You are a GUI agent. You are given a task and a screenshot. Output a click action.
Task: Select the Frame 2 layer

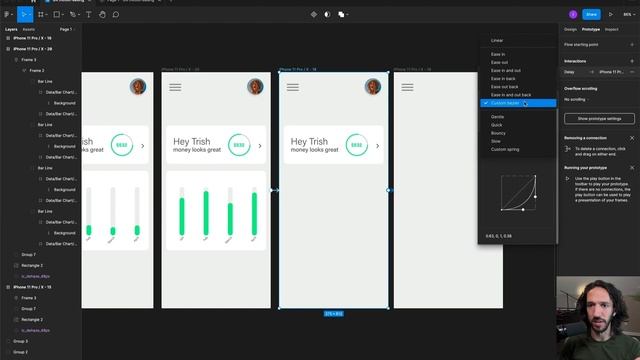click(37, 71)
